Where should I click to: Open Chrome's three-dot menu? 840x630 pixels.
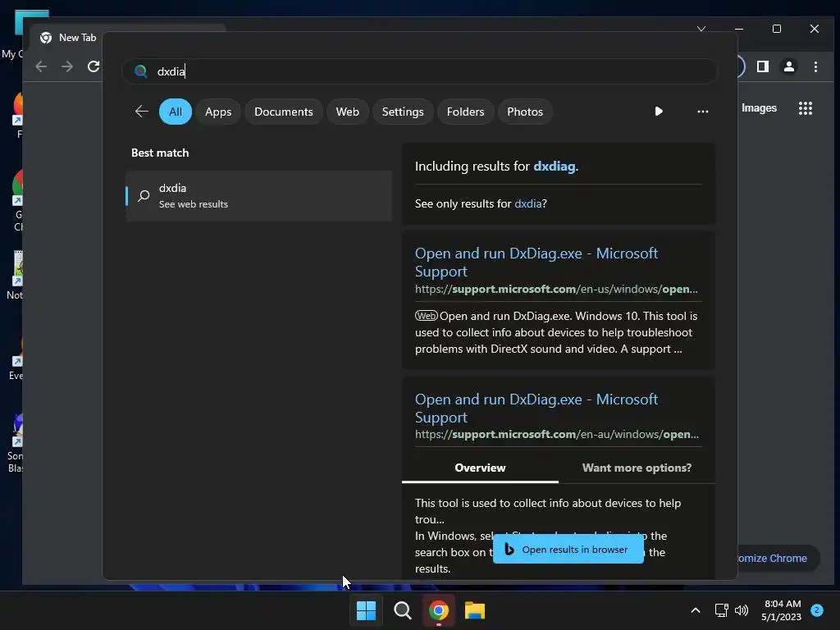tap(816, 66)
